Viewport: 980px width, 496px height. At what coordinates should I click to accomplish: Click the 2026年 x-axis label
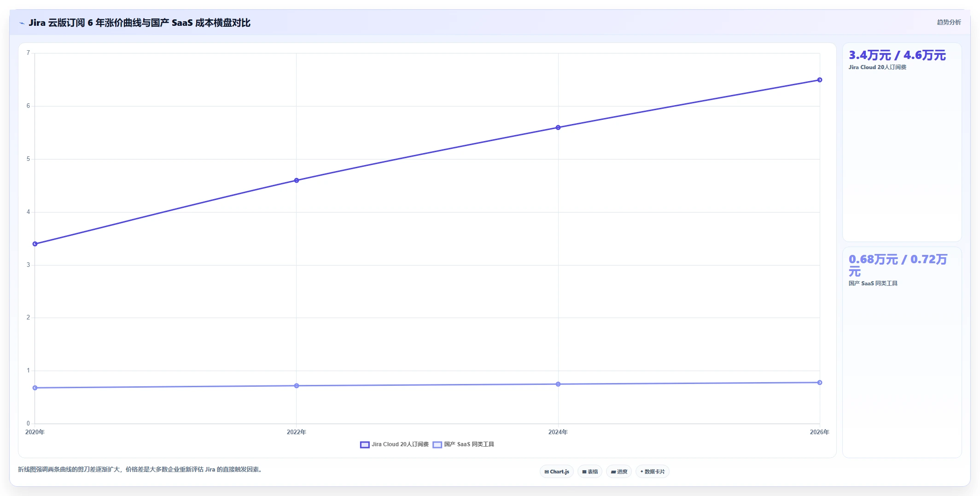pyautogui.click(x=820, y=432)
